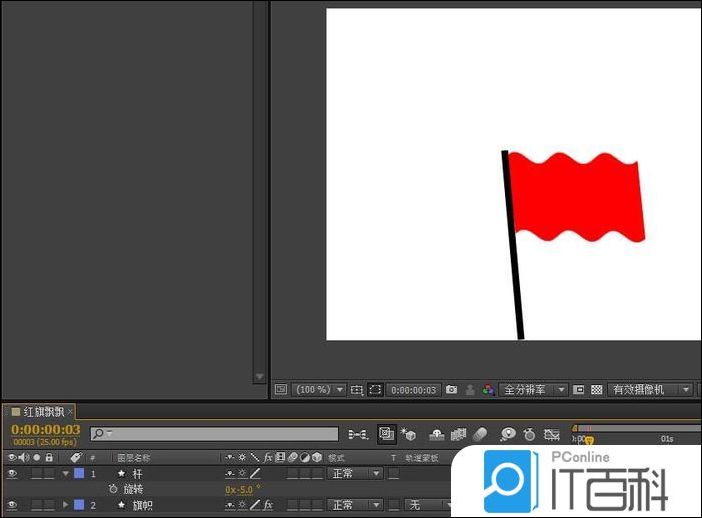This screenshot has width=702, height=518.
Task: Toggle the rotation stopwatch on layer 1
Action: pyautogui.click(x=113, y=489)
